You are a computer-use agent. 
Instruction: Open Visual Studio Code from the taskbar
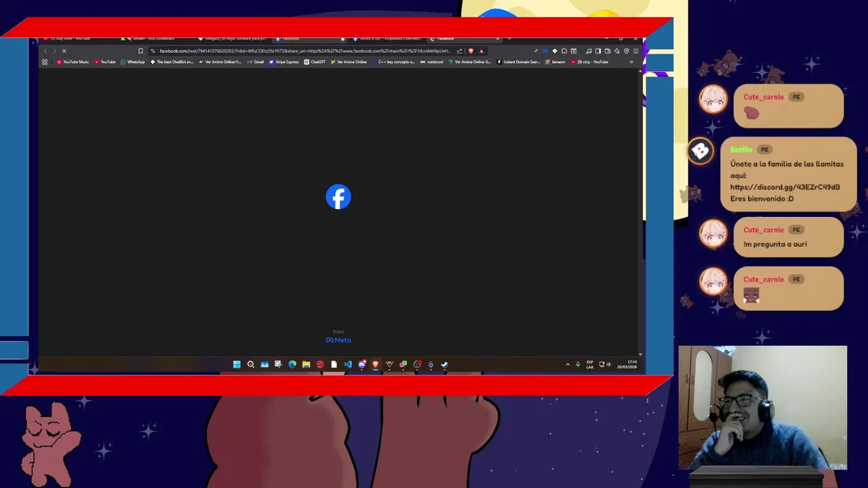tap(348, 365)
